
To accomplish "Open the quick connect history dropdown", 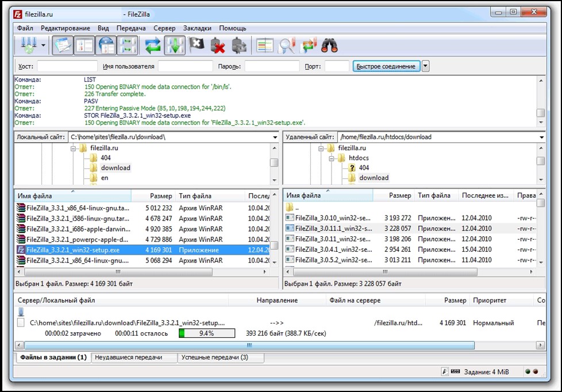I will pos(425,66).
